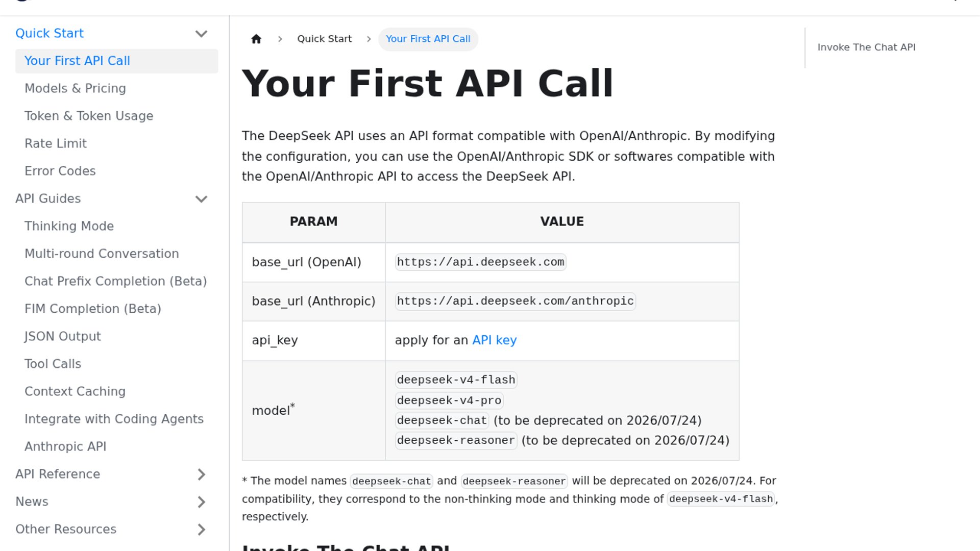
Task: Open Chat Prefix Completion (Beta) guide
Action: [115, 281]
